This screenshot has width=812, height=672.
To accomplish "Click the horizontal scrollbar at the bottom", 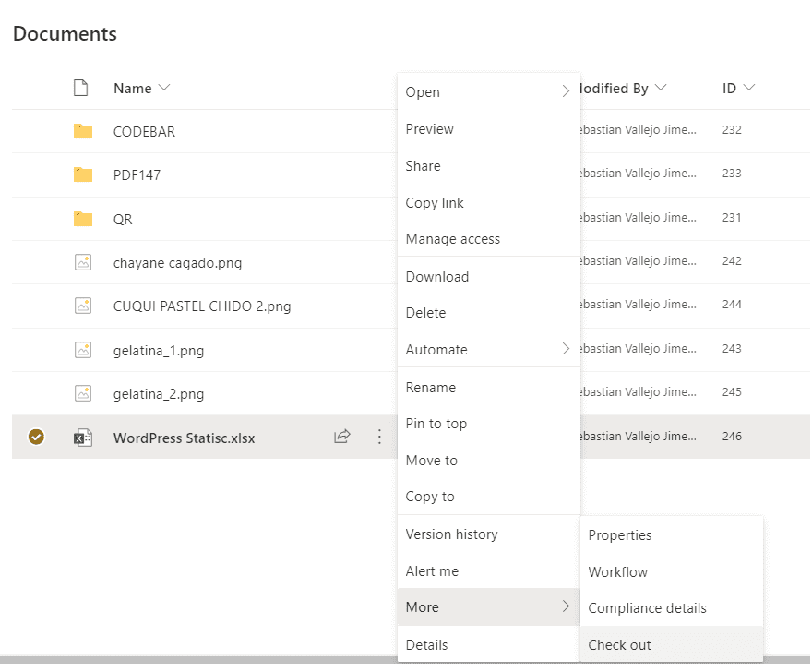I will (x=198, y=660).
